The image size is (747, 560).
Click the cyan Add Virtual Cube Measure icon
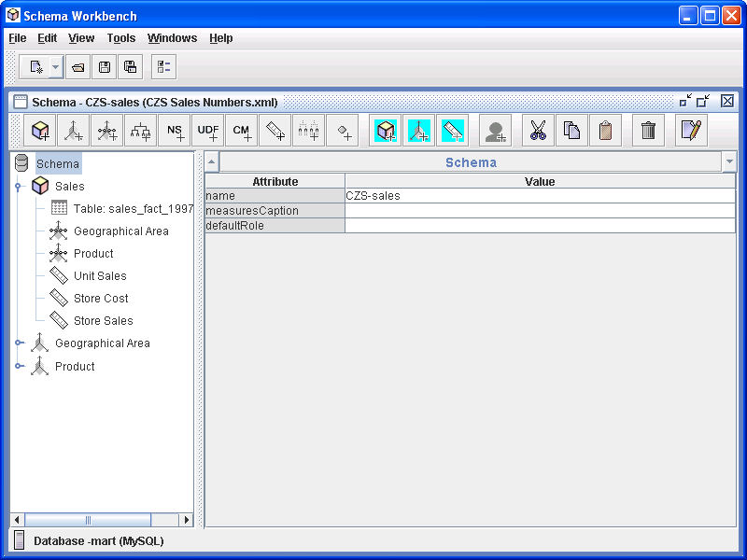coord(453,130)
